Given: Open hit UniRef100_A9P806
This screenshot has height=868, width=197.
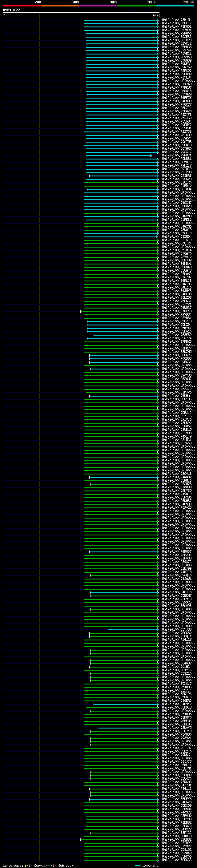Looking at the screenshot, I should (176, 33).
